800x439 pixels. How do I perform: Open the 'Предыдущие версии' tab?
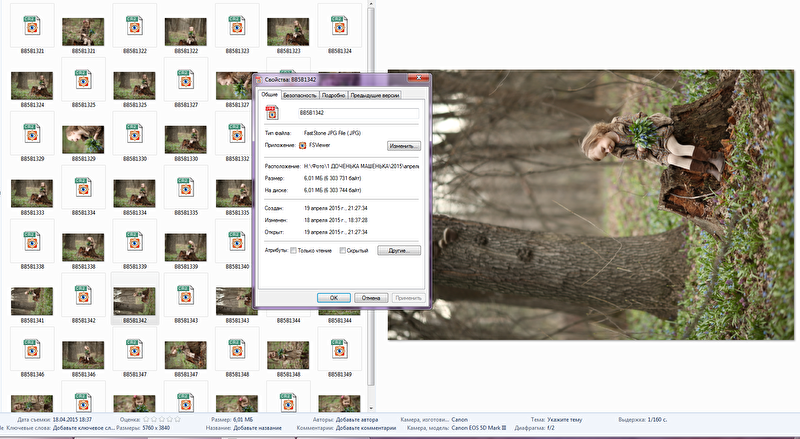[375, 95]
